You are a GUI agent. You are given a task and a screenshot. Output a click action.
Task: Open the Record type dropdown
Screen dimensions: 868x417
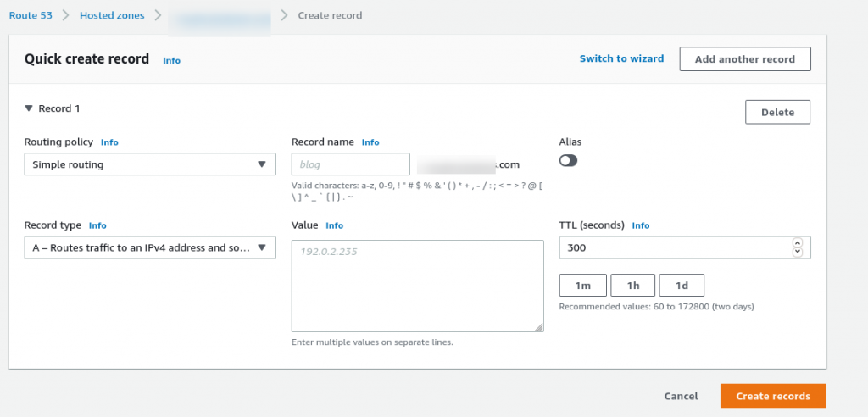click(150, 247)
